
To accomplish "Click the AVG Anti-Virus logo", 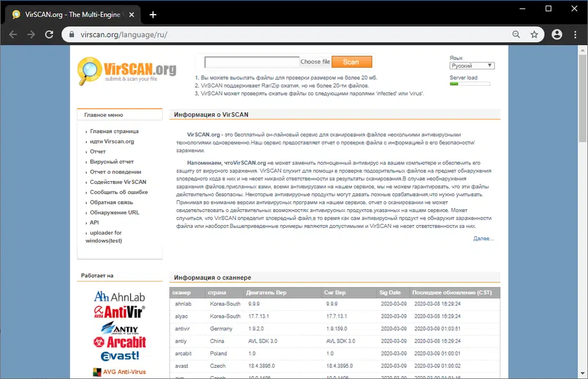I will point(119,372).
